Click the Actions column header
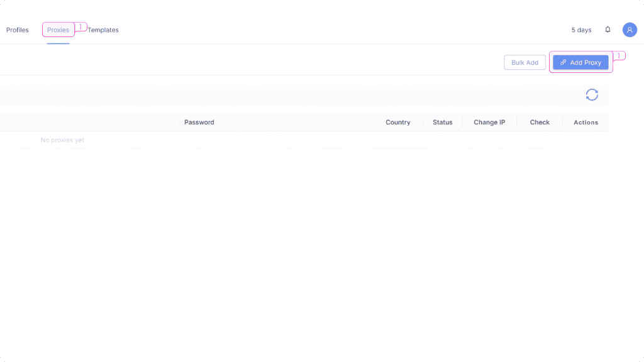This screenshot has height=362, width=644. pos(586,122)
